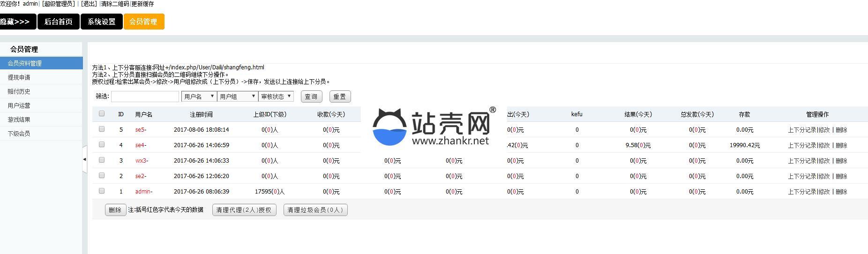This screenshot has height=254, width=868.
Task: Click the 清理垃圾会员 button
Action: coord(315,210)
